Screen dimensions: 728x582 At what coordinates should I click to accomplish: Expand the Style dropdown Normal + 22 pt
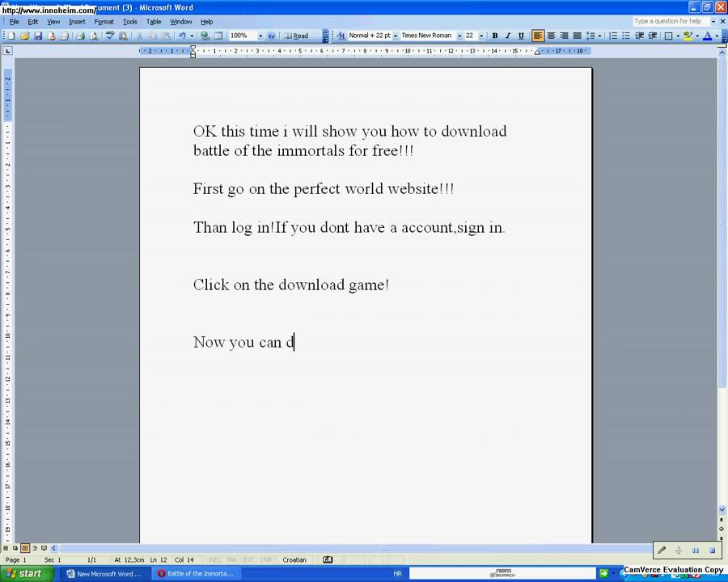pyautogui.click(x=396, y=36)
